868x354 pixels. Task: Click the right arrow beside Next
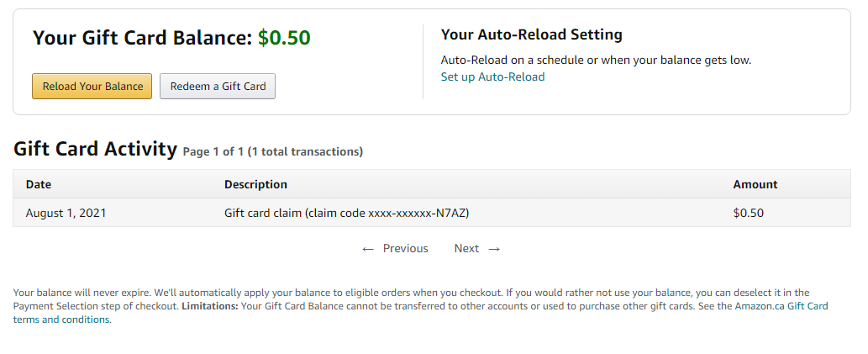click(494, 249)
